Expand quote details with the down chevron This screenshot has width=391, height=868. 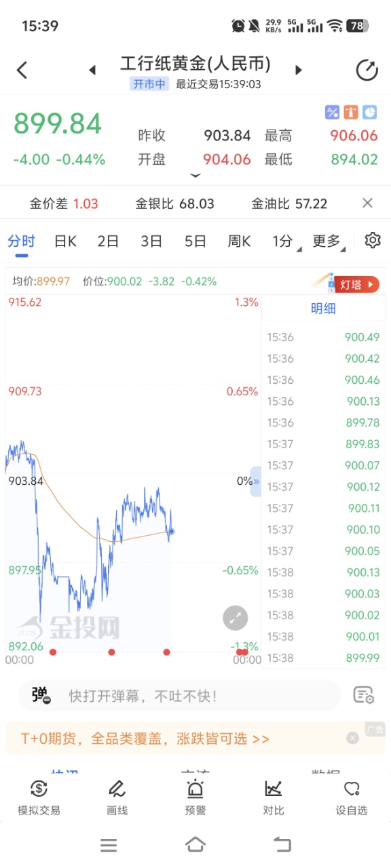pos(195,176)
